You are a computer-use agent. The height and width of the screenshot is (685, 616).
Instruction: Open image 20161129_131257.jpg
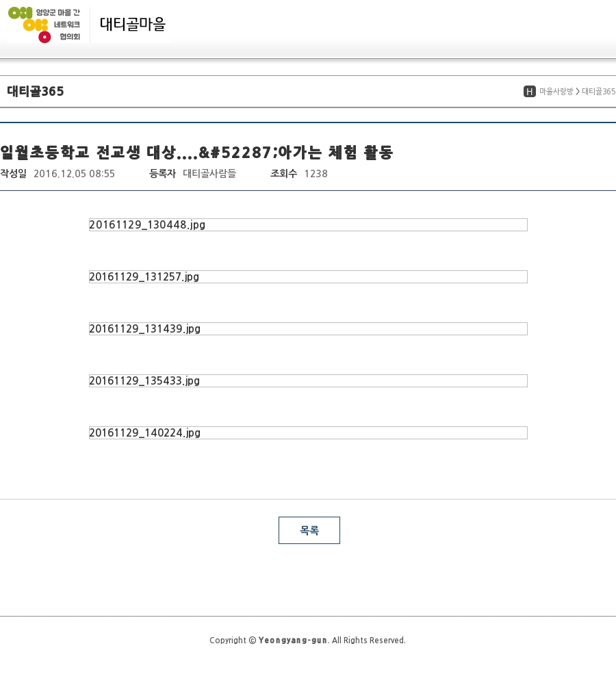point(308,276)
